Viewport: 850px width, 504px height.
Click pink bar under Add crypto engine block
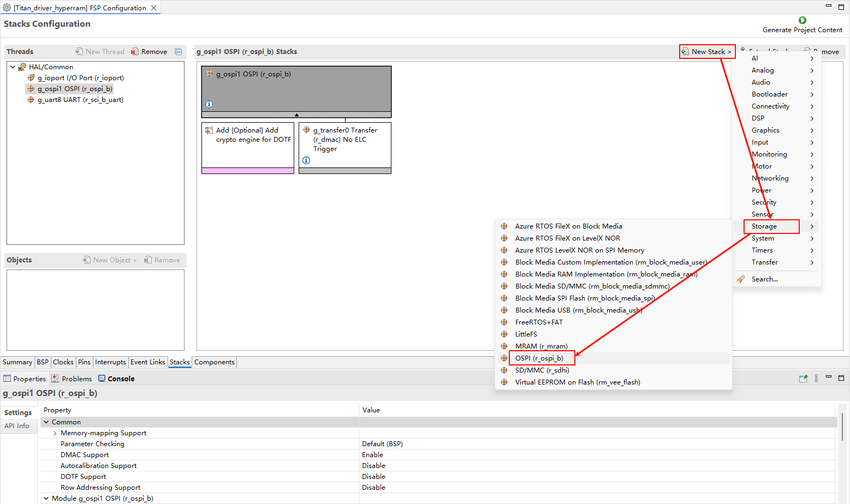coord(248,171)
